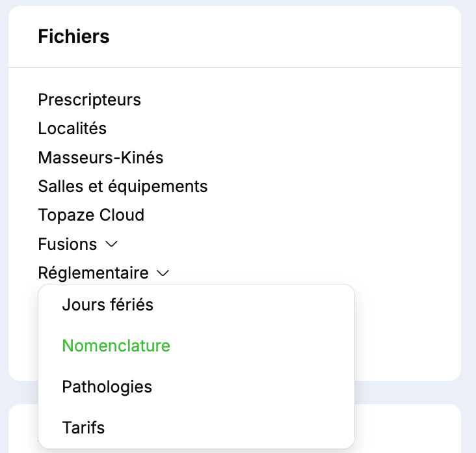
Task: Show the Fusions submenu options
Action: pos(111,244)
